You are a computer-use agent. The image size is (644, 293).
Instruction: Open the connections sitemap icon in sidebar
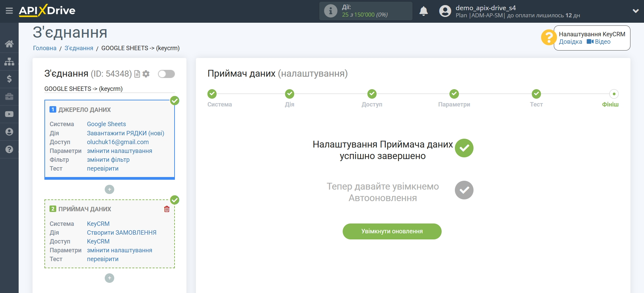tap(9, 61)
